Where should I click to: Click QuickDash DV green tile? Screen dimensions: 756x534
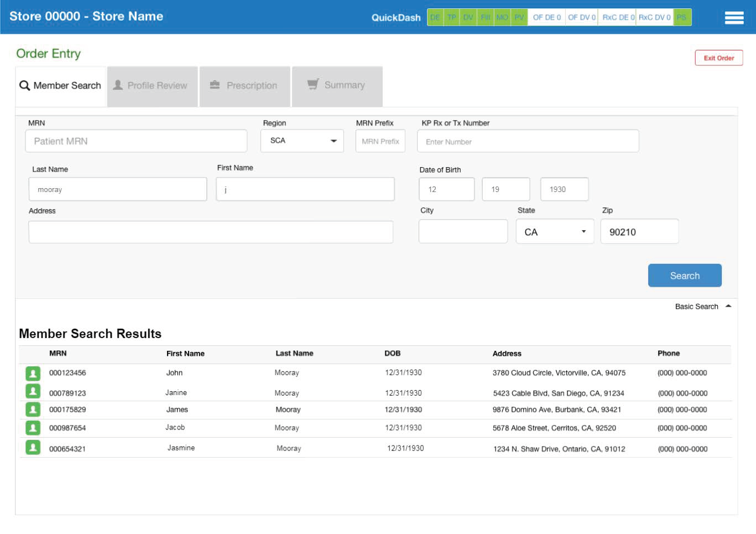click(x=468, y=17)
